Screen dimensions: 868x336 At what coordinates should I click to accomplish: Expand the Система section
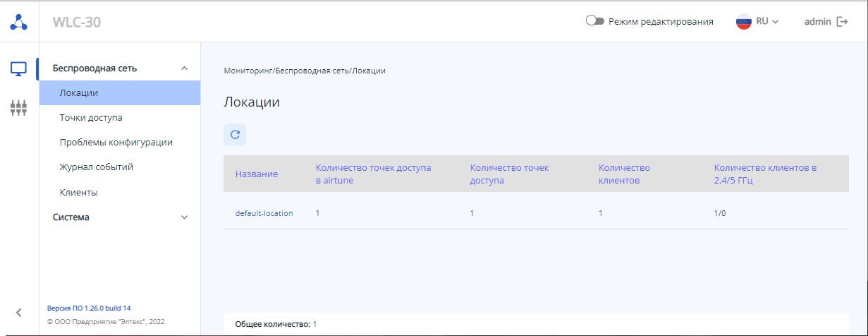pyautogui.click(x=185, y=217)
